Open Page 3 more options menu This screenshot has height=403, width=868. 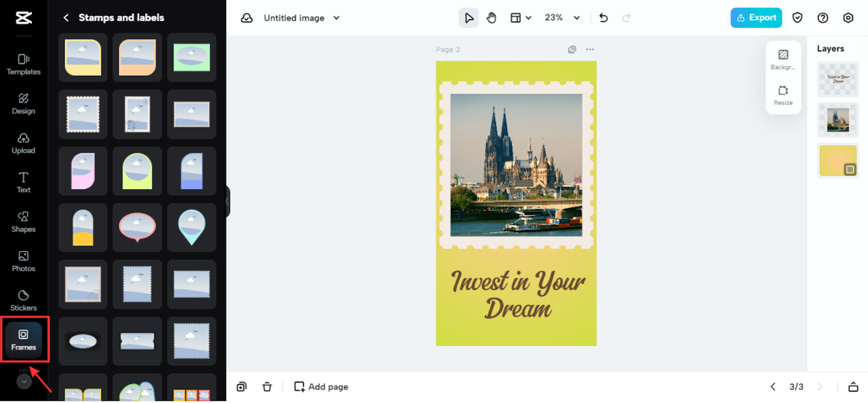pyautogui.click(x=590, y=49)
